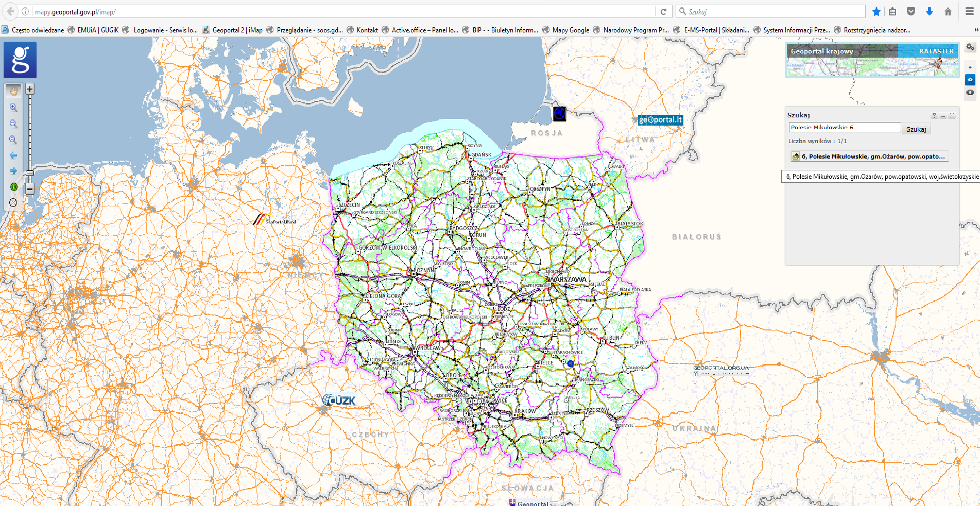Screen dimensions: 980x506
Task: Open the ČÚZK logo link in Czechia
Action: 339,400
